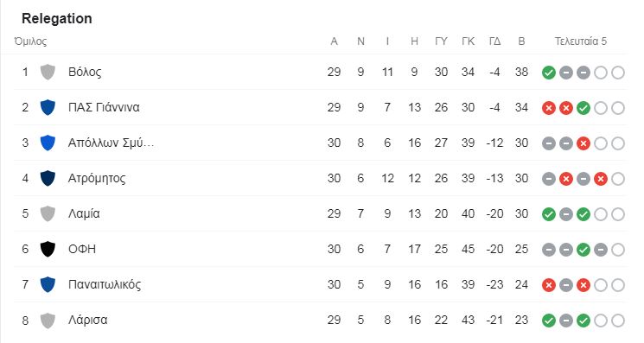Open the Ατρόμητος team name link
The height and width of the screenshot is (343, 644).
pos(97,178)
